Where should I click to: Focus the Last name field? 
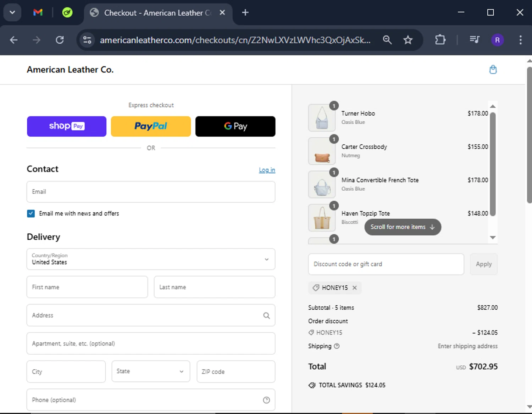pos(215,287)
